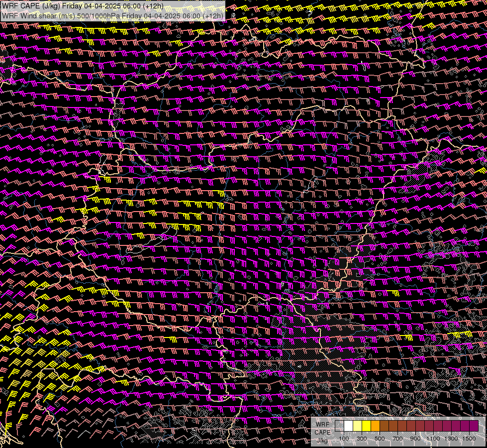Viewport: 487px width, 448px height.
Task: Click the legend value 300
Action: click(x=362, y=439)
